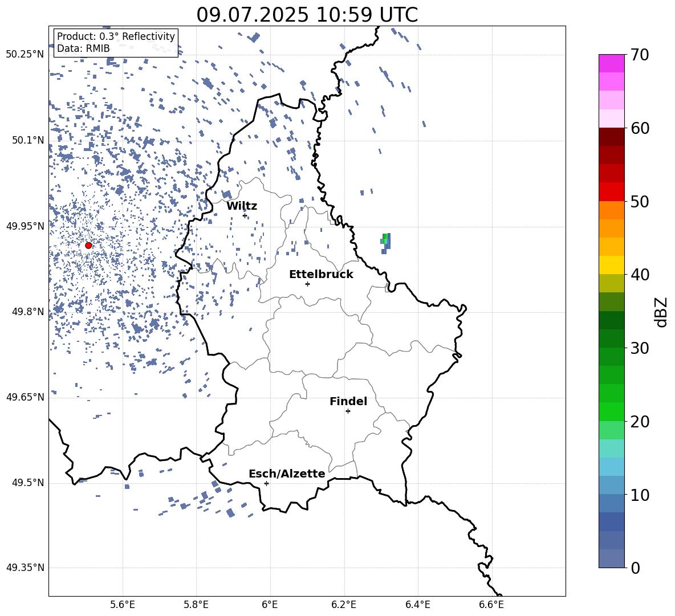
Task: Click the slate-blue swatch just above 0 dBZ
Action: pyautogui.click(x=611, y=558)
